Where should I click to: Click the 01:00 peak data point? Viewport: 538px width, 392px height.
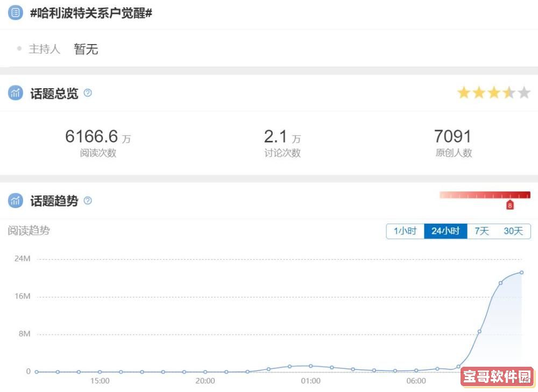coord(310,366)
